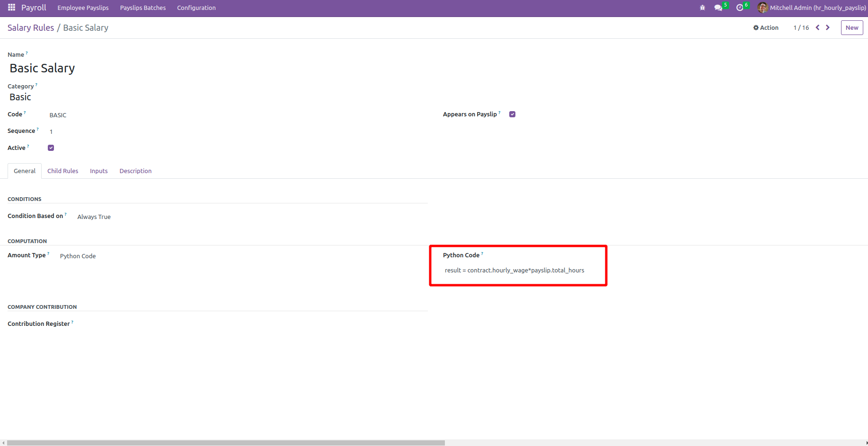Viewport: 868px width, 446px height.
Task: Click the 1 / 16 pager counter
Action: (801, 27)
